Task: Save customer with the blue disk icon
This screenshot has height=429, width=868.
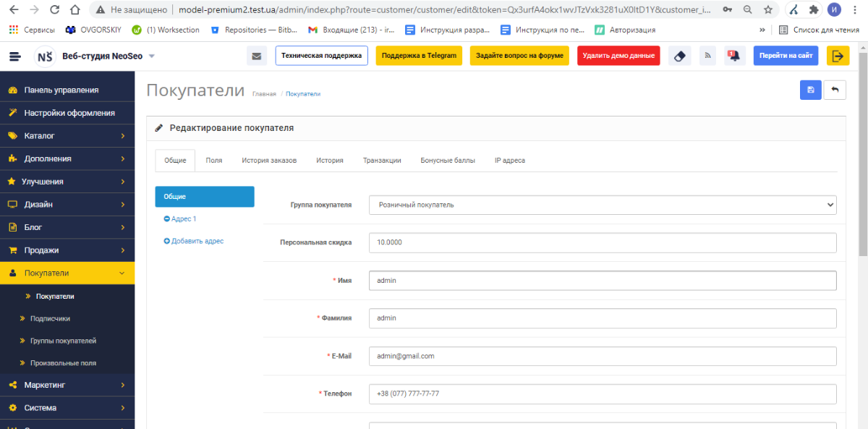Action: click(x=810, y=90)
